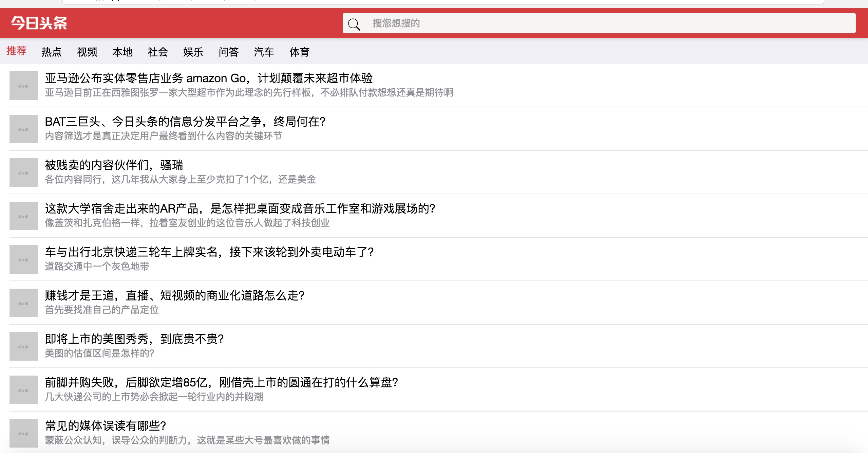Click summary 像盖茨和扎克伯格一样
The height and width of the screenshot is (453, 868).
tap(187, 223)
